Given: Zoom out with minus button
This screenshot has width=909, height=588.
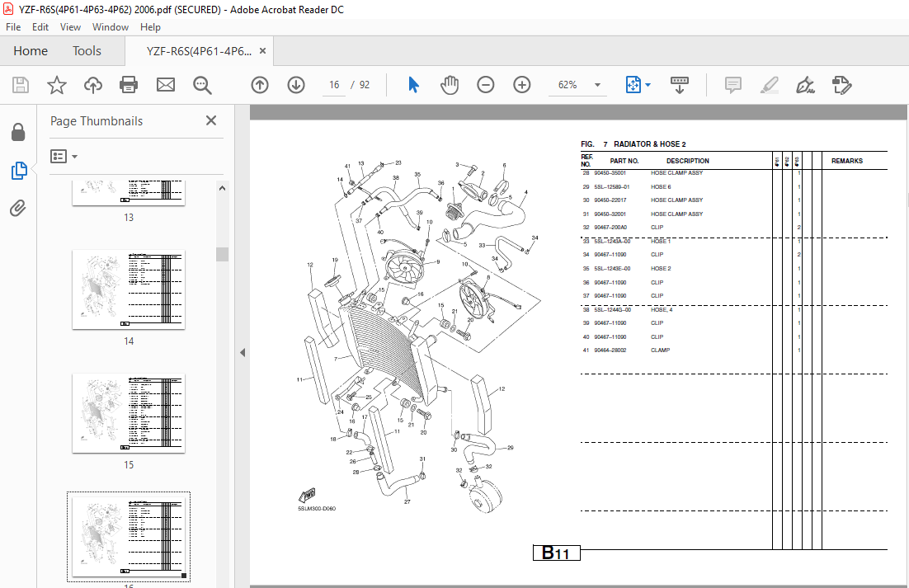Looking at the screenshot, I should tap(486, 85).
